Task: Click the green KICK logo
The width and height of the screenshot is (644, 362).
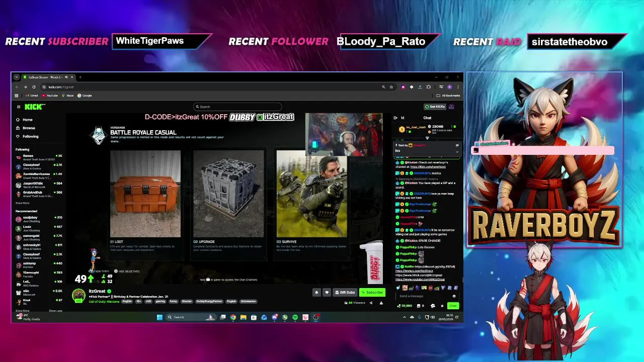Action: click(34, 107)
